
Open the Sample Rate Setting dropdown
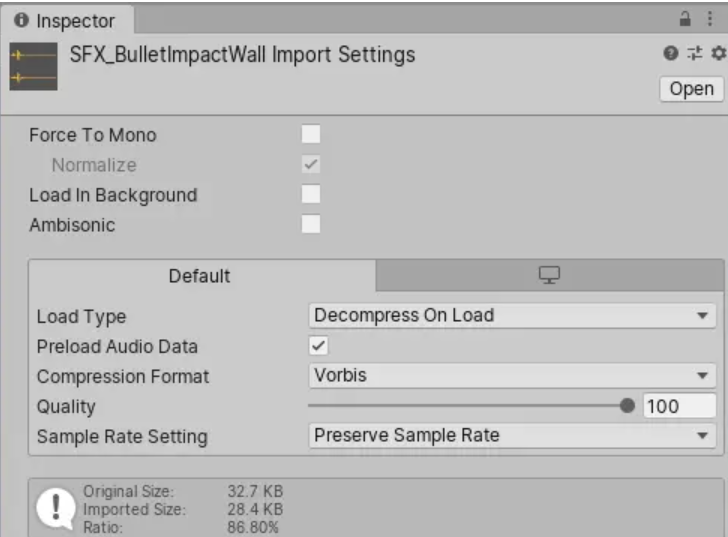pyautogui.click(x=511, y=436)
